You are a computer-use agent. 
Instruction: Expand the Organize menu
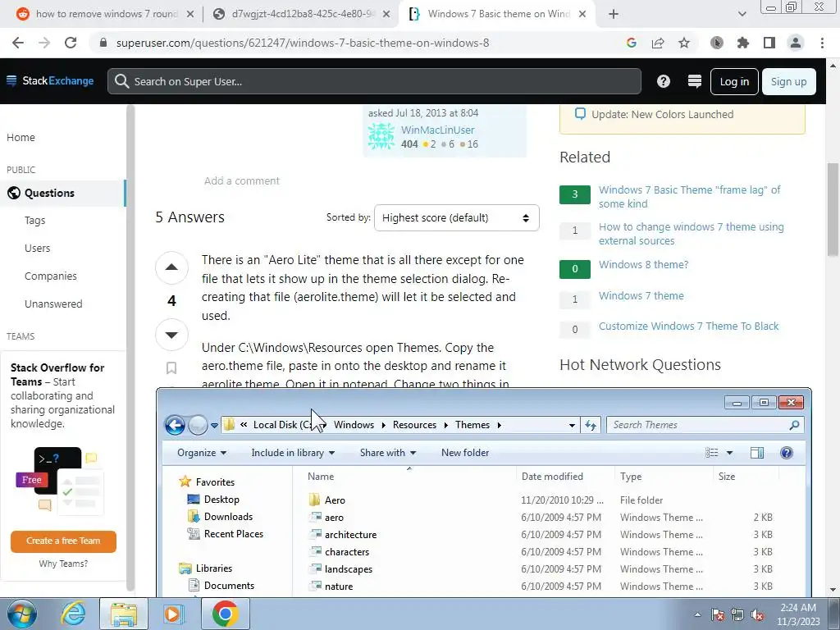202,453
